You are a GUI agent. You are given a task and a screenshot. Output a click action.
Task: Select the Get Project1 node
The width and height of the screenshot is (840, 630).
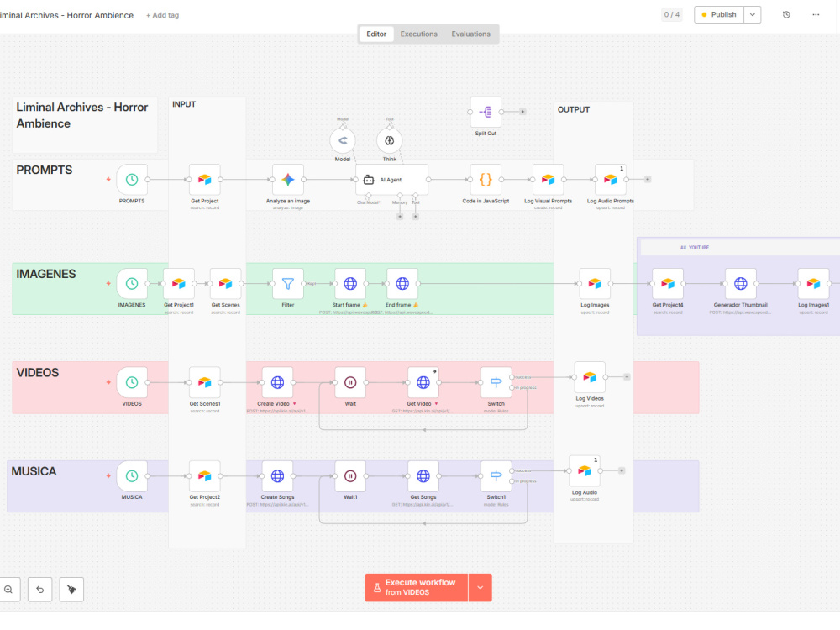tap(179, 283)
